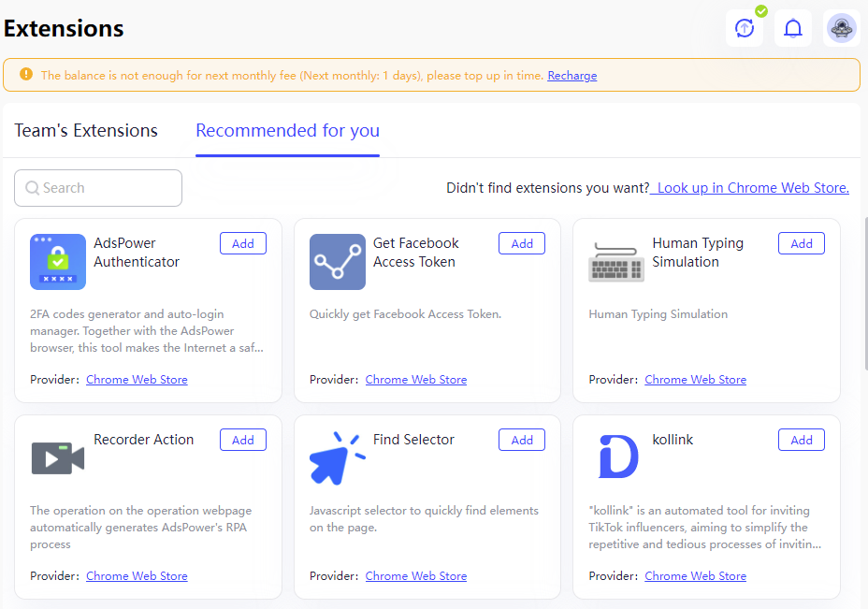The width and height of the screenshot is (868, 609).
Task: Click the kollink logo icon
Action: pos(618,457)
